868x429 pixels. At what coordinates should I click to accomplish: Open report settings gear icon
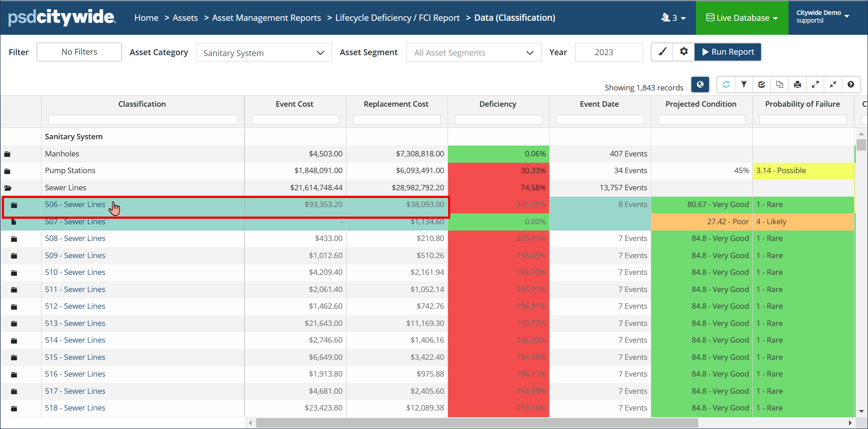[x=684, y=52]
